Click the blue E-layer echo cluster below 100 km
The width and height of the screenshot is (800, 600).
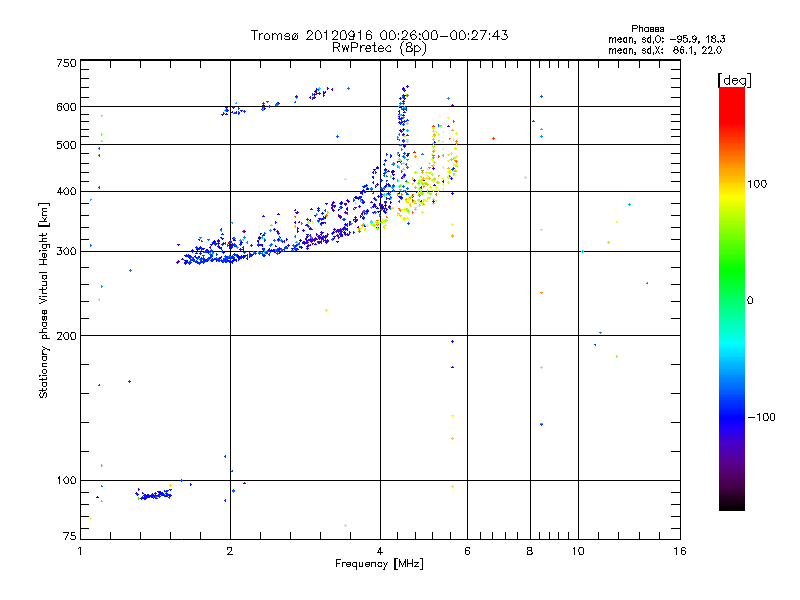click(154, 494)
